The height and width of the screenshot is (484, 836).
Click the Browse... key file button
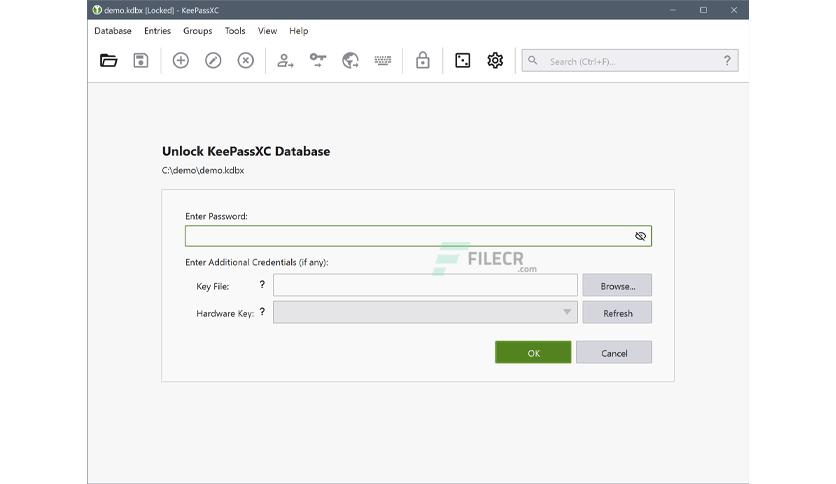coord(617,285)
